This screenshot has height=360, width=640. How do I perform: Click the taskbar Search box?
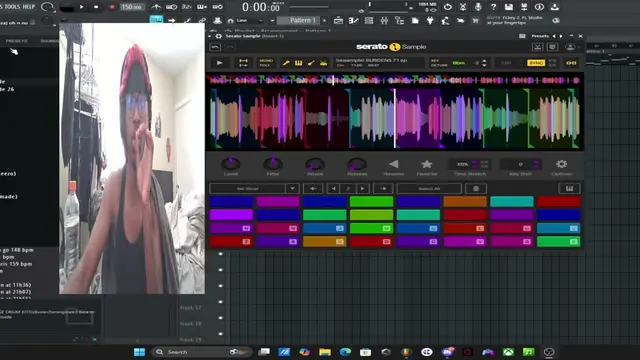pyautogui.click(x=201, y=352)
